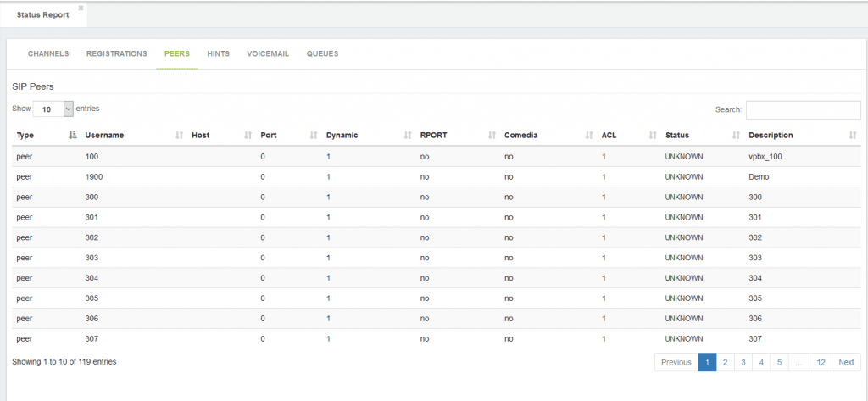Sort by Status column arrow icon
This screenshot has width=868, height=401.
coord(736,135)
